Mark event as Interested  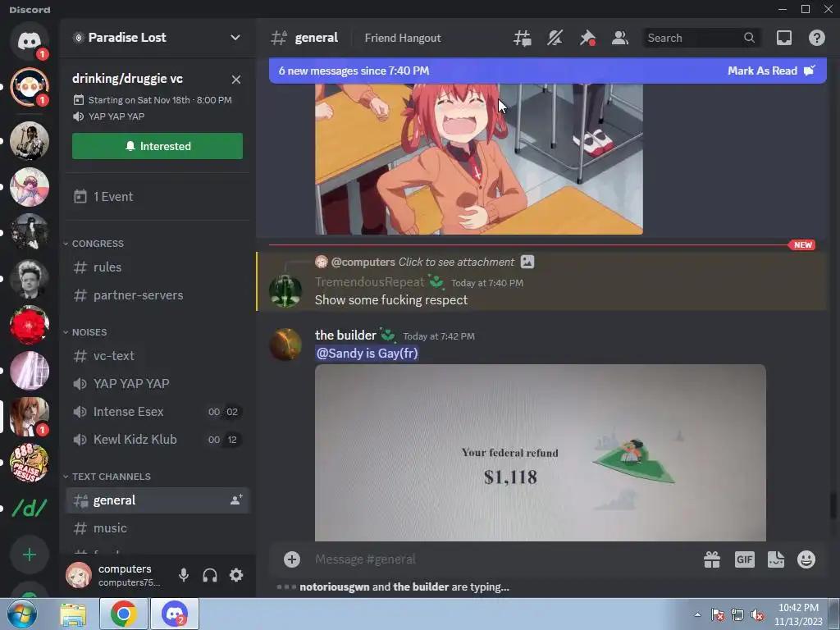pos(157,146)
